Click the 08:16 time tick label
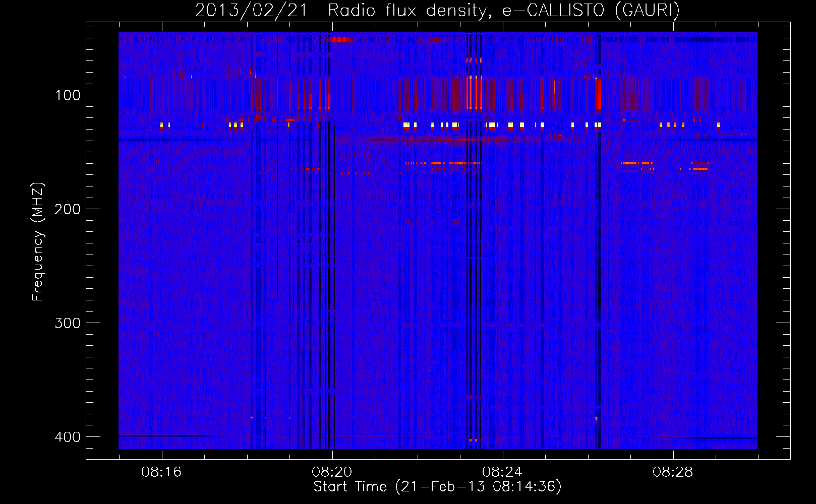Image resolution: width=816 pixels, height=504 pixels. (161, 472)
